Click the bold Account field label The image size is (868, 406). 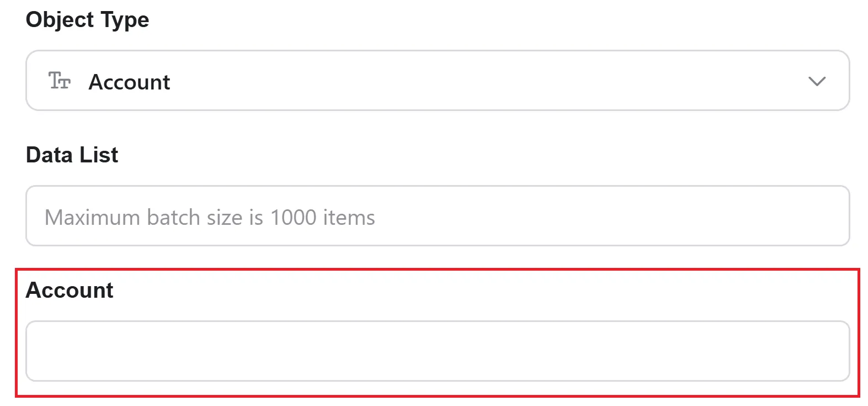(x=70, y=290)
